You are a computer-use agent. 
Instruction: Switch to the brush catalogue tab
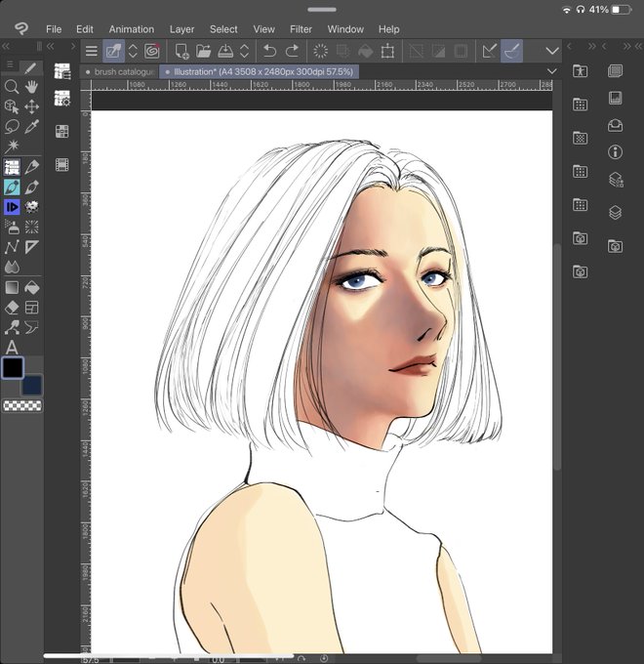point(119,72)
